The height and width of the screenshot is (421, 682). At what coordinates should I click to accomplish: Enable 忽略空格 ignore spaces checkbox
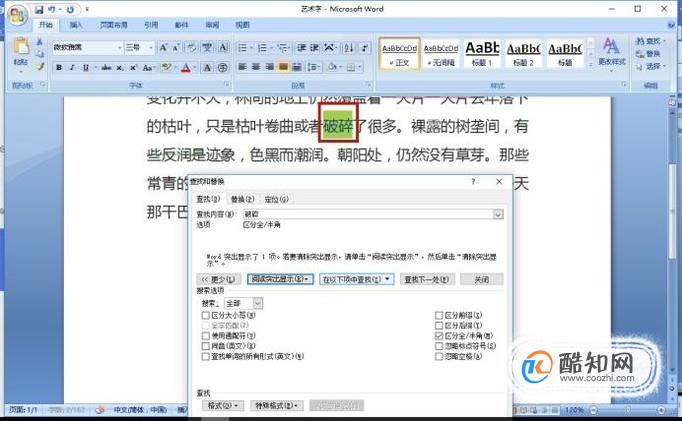(x=439, y=357)
